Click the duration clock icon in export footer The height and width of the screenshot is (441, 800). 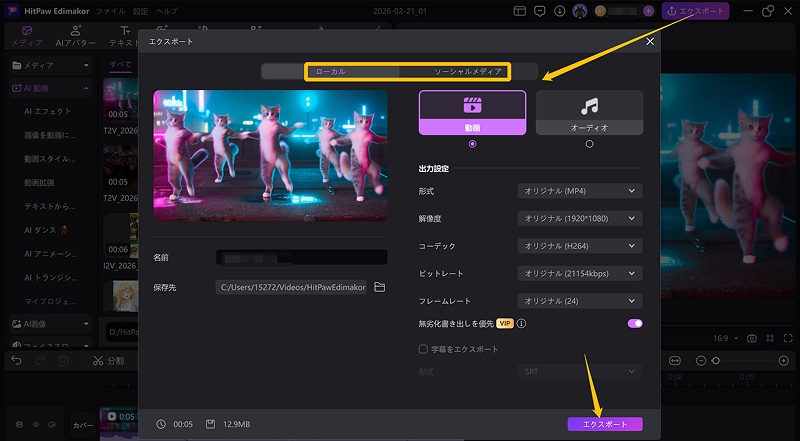pos(161,424)
